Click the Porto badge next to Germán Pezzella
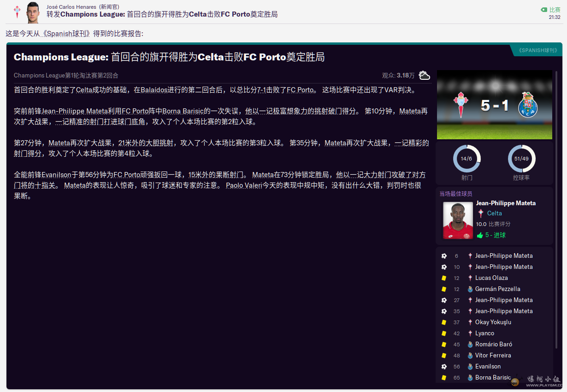567x392 pixels. (470, 289)
